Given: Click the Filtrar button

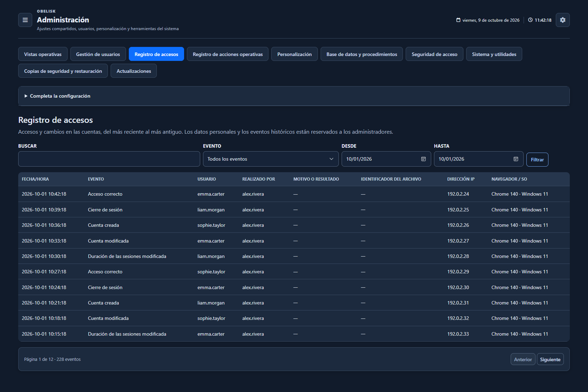Looking at the screenshot, I should 537,160.
